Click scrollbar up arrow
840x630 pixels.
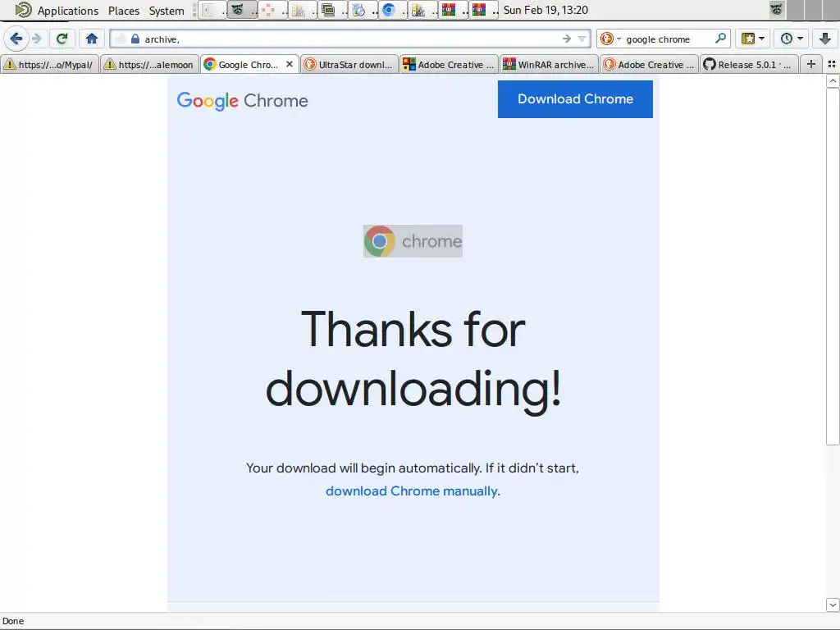point(833,81)
